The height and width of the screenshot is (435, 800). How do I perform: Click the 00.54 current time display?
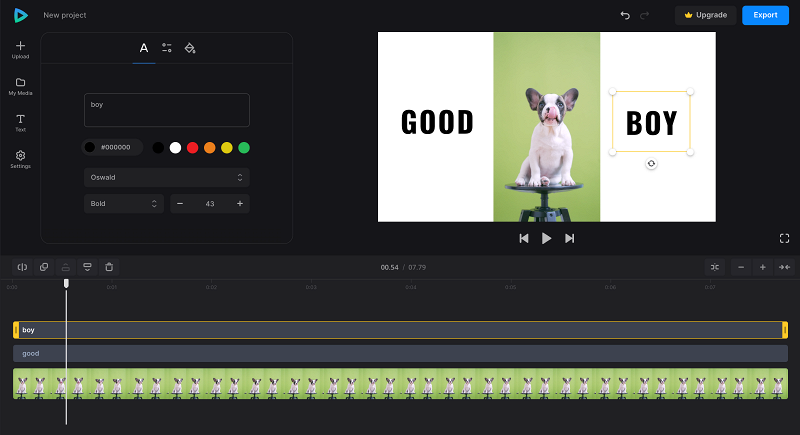[389, 267]
